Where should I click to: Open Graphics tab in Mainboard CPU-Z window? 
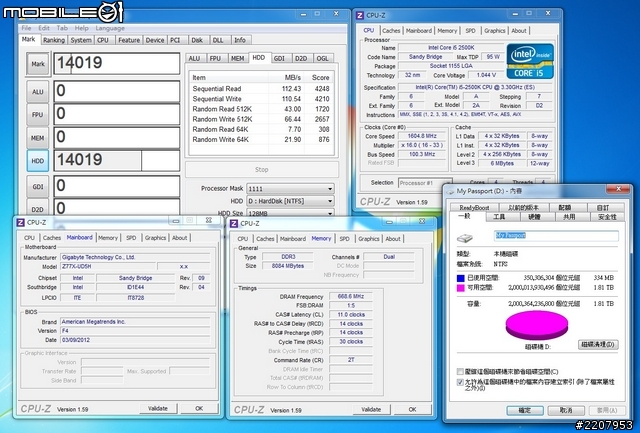pyautogui.click(x=156, y=238)
